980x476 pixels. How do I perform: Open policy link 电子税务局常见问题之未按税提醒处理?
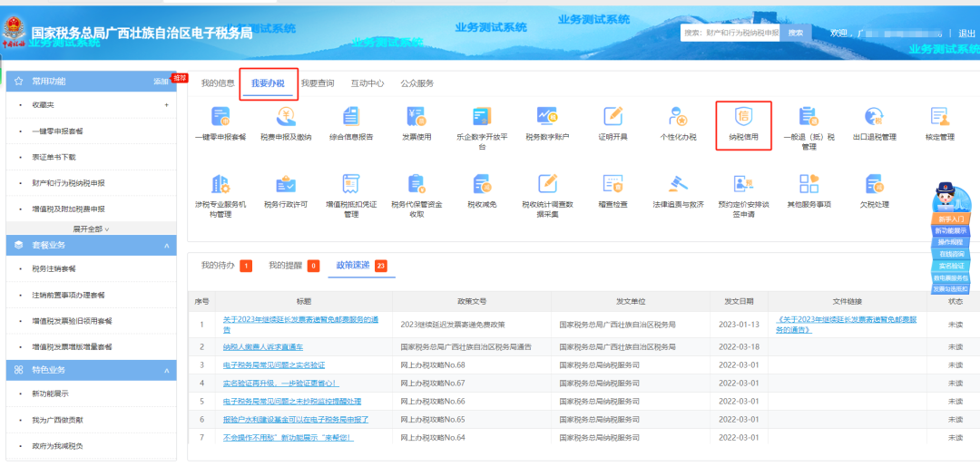292,401
